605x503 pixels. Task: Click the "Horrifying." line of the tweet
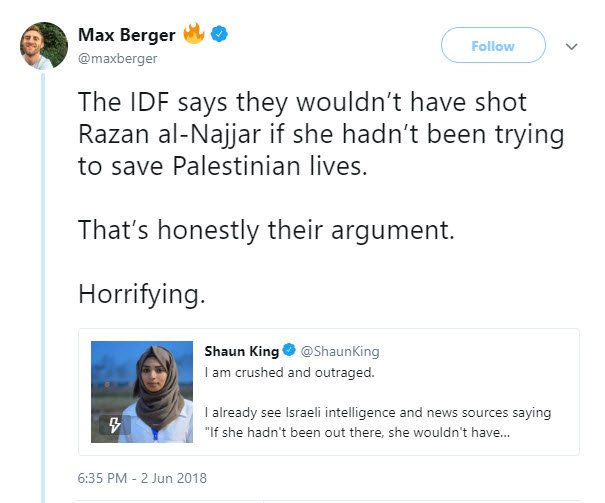142,294
